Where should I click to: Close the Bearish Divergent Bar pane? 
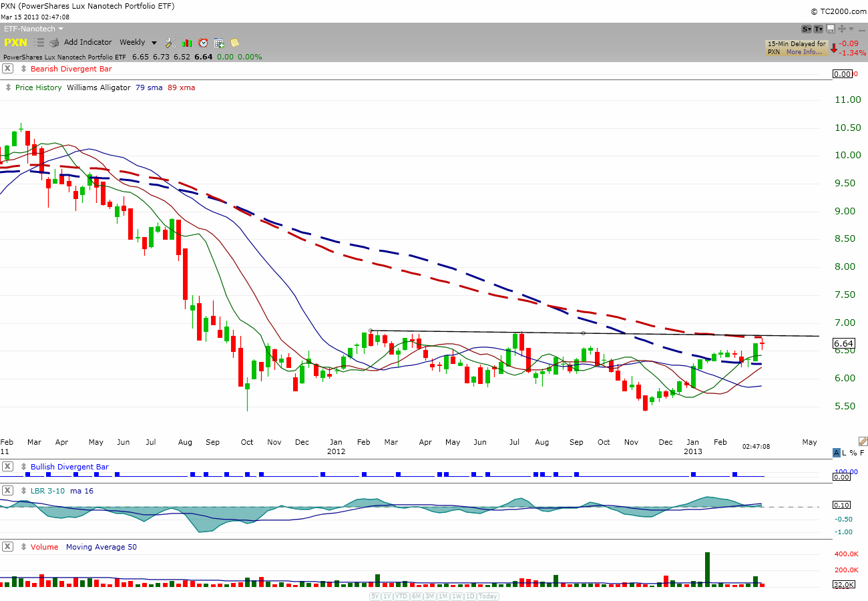click(7, 69)
